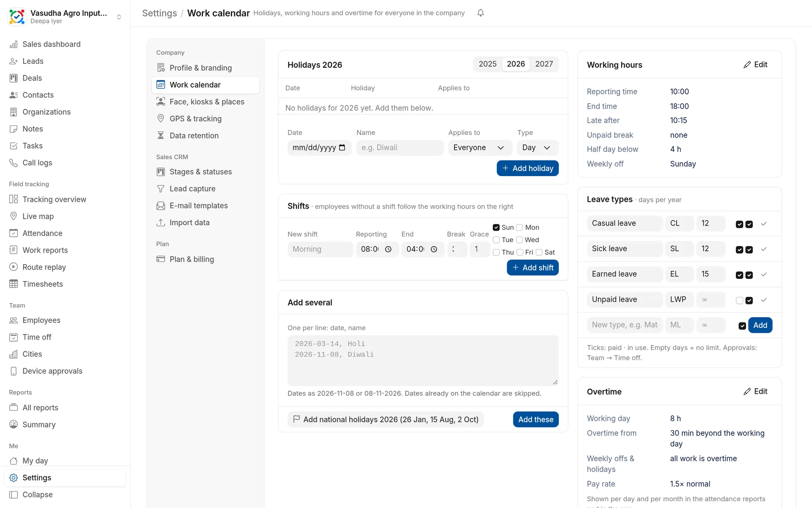Open Plan & billing settings page

pyautogui.click(x=192, y=259)
